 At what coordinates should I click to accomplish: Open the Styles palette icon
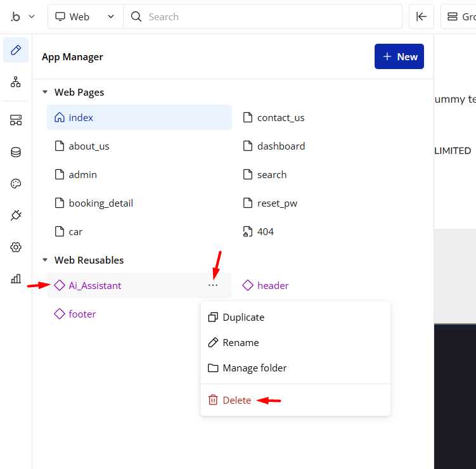tap(16, 184)
